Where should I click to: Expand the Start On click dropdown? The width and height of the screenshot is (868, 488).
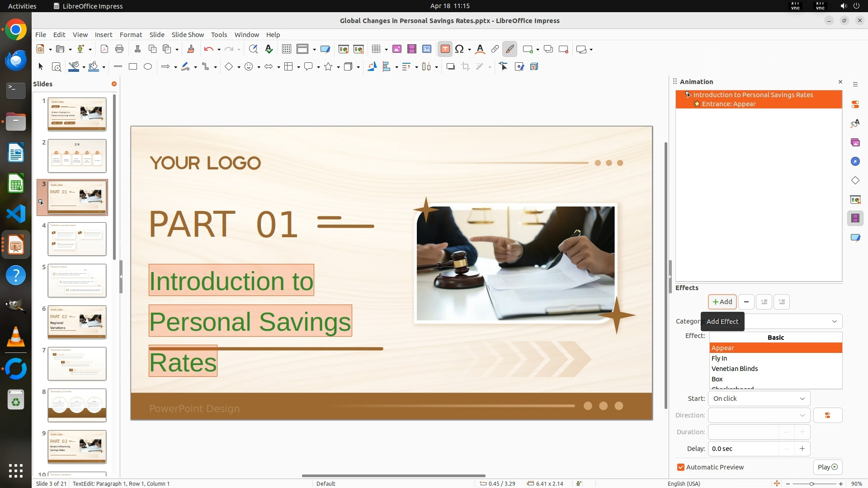(759, 399)
